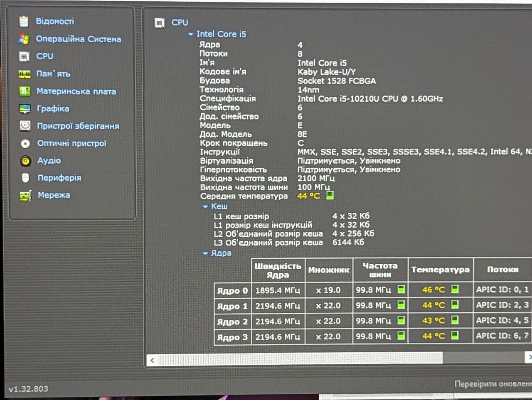Click the Ядро 1 row label
Viewport: 532px width, 400px height.
coord(232,307)
